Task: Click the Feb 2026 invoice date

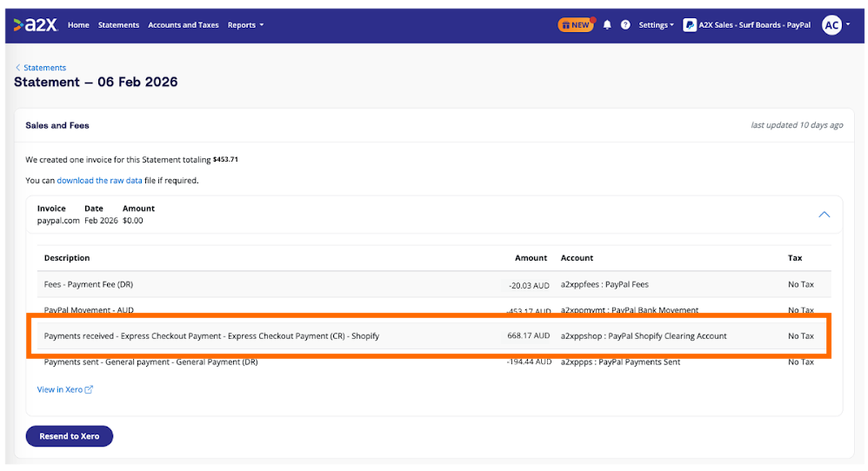Action: (101, 221)
